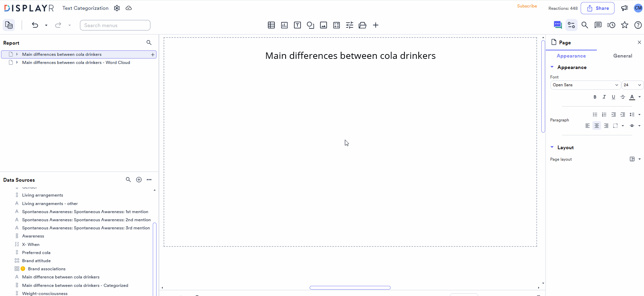Open the help question mark icon
Viewport: 644px width, 296px height.
coord(638,25)
